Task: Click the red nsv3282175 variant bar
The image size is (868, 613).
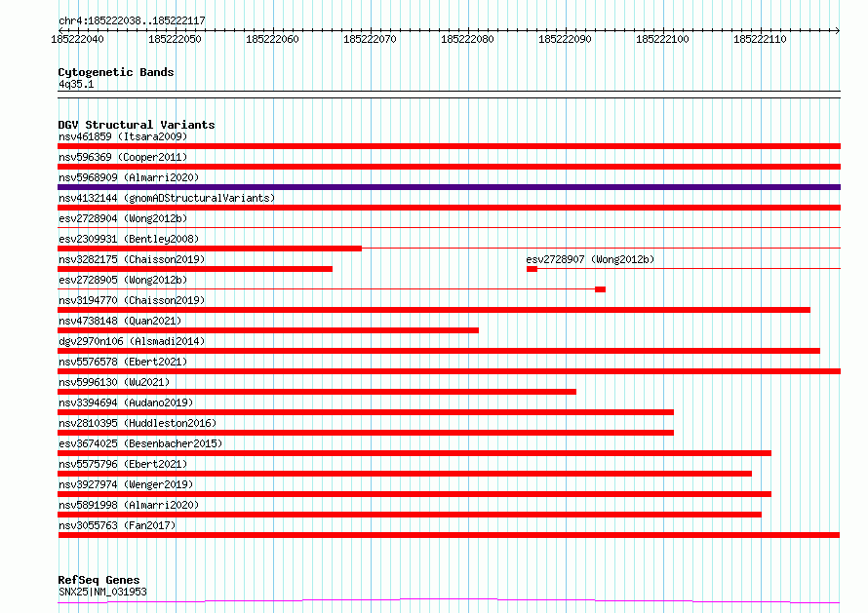Action: click(x=195, y=269)
